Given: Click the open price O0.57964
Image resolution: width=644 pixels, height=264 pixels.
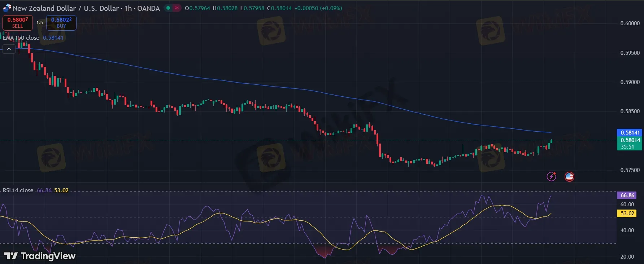Looking at the screenshot, I should pos(197,8).
